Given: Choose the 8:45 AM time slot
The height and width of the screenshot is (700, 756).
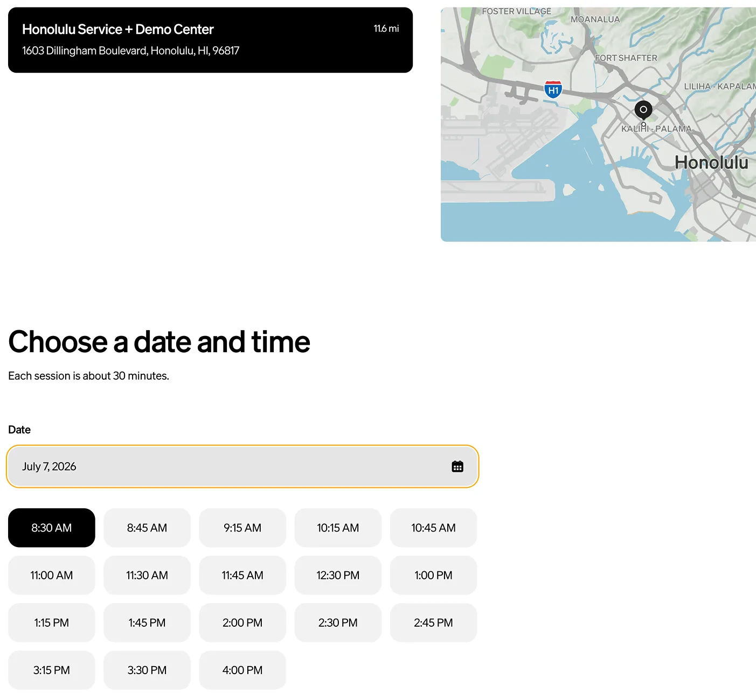Looking at the screenshot, I should [x=147, y=528].
